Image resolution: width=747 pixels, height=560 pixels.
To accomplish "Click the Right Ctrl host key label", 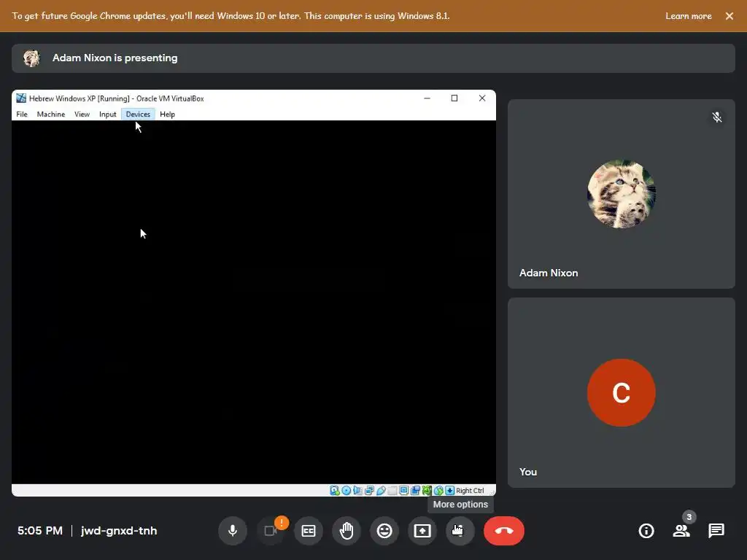I will 470,491.
